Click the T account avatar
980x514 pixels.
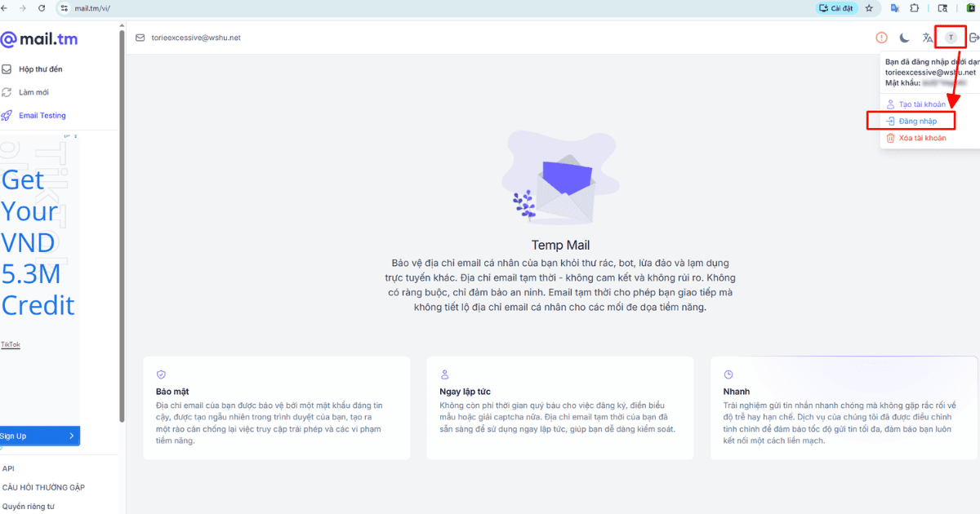pos(951,38)
